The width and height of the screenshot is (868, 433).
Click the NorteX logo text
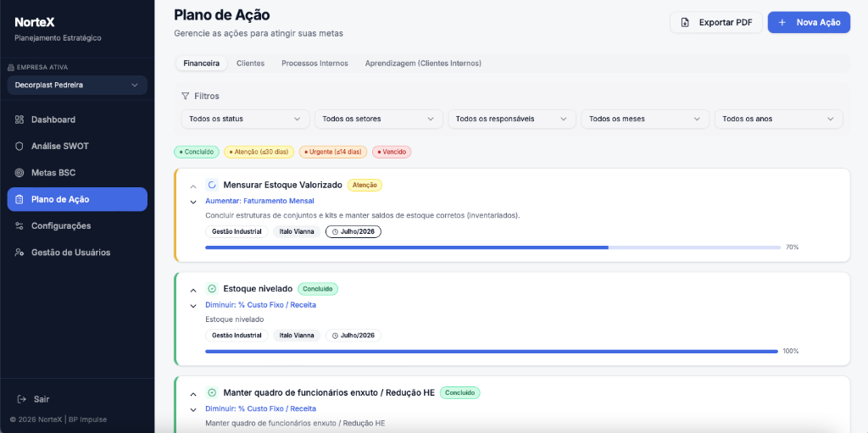tap(34, 23)
